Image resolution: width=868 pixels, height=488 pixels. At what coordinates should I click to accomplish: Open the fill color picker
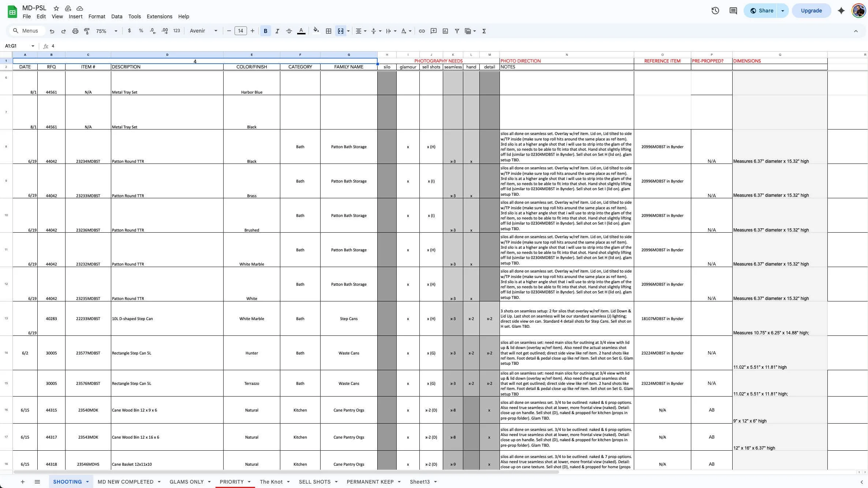(x=316, y=31)
